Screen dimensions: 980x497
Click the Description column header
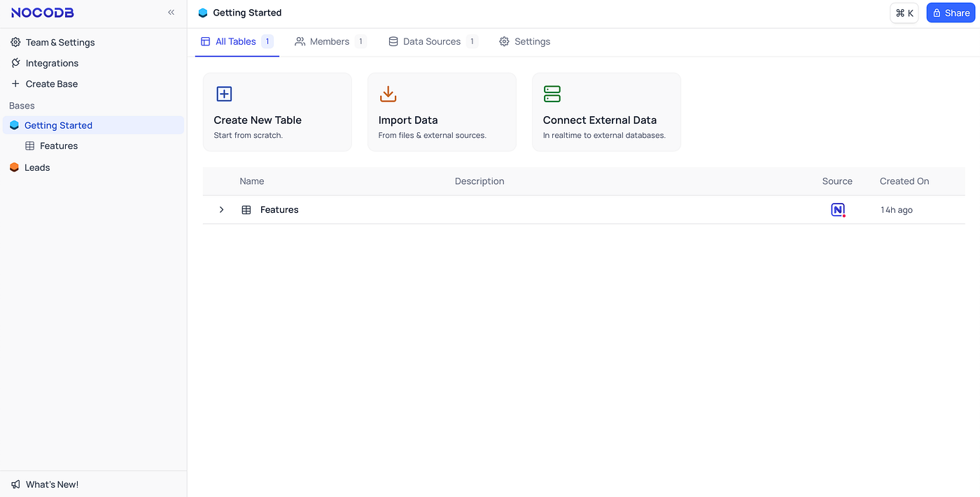(x=479, y=181)
